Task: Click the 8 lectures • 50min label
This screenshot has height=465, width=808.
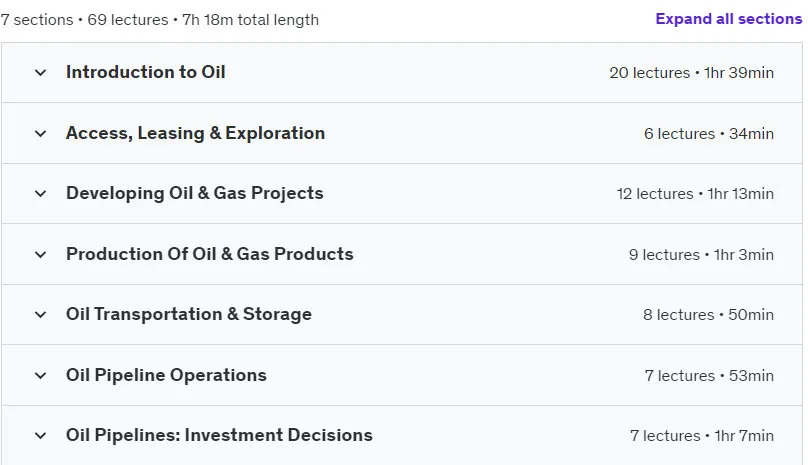Action: [709, 314]
